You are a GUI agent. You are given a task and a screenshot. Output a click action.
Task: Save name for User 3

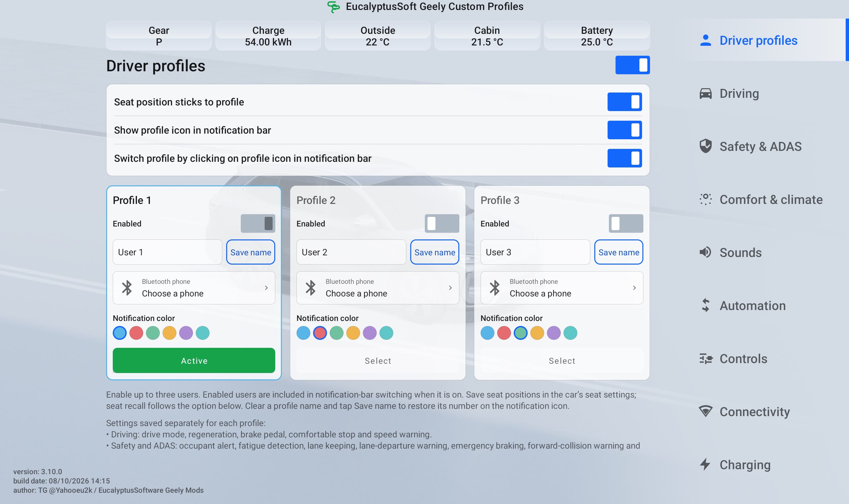point(619,252)
